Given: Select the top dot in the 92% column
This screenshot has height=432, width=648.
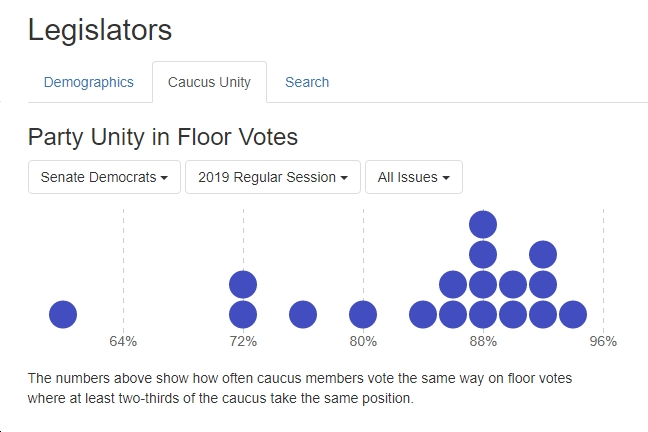Looking at the screenshot, I should point(543,255).
